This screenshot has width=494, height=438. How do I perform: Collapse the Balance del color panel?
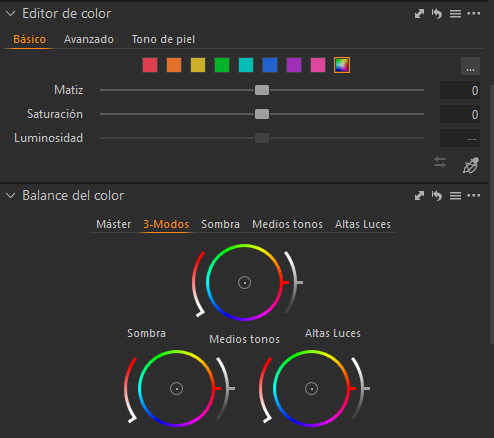coord(11,196)
